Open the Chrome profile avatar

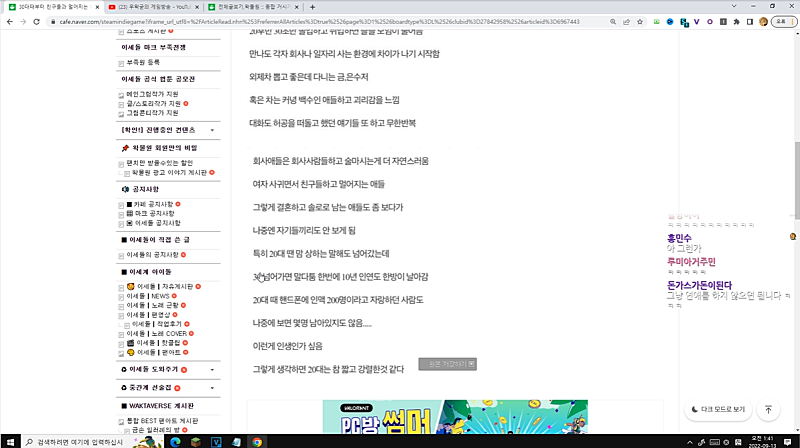(763, 22)
